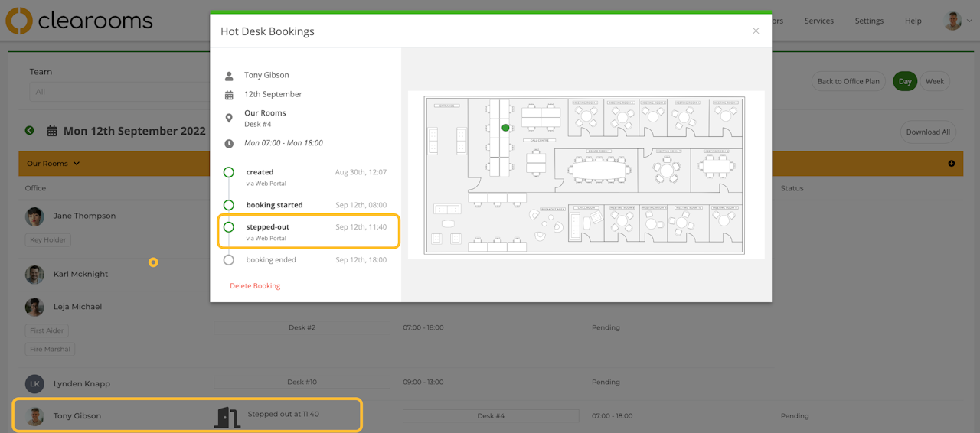Click the stepped-out timeline circle
This screenshot has height=433, width=980.
click(x=229, y=227)
